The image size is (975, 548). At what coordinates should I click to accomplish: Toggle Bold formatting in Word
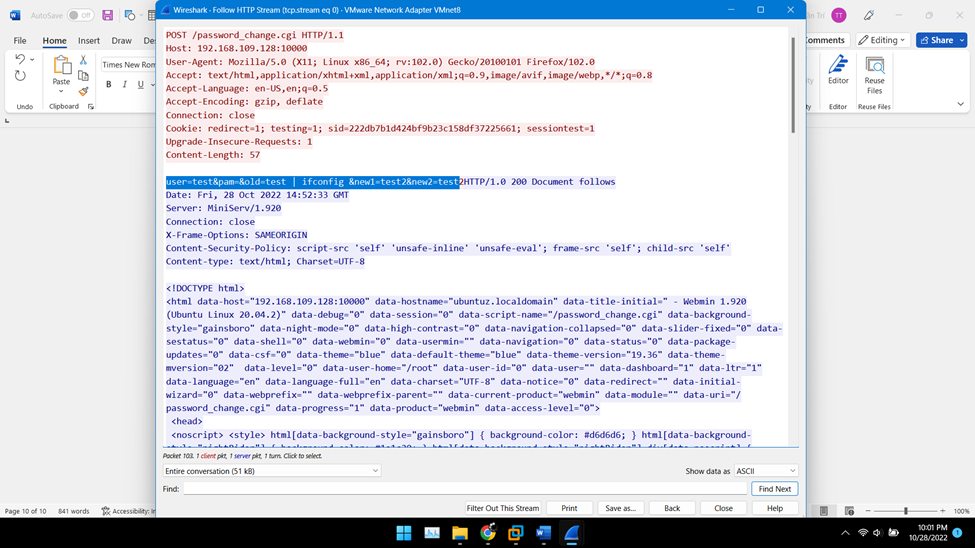(x=108, y=85)
